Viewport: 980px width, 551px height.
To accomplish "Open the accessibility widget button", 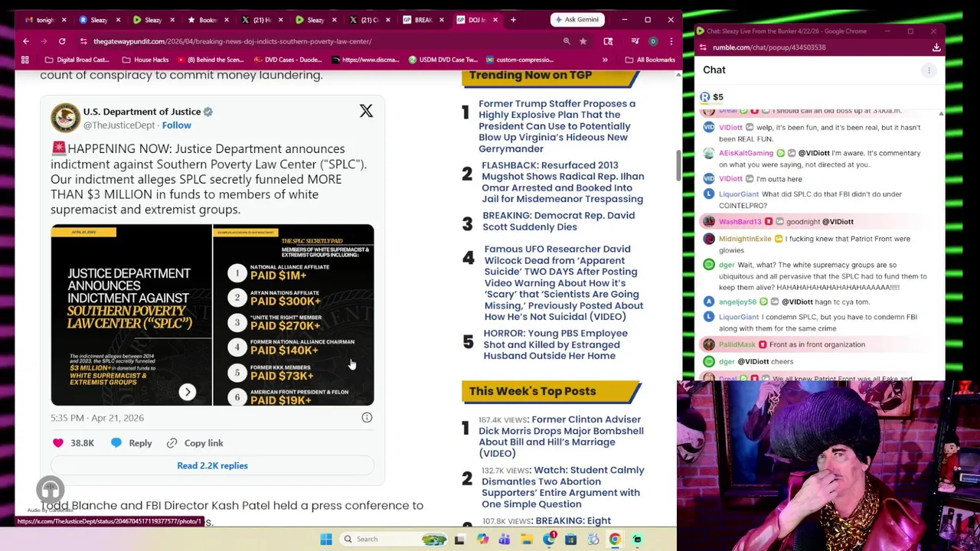I will click(x=51, y=489).
